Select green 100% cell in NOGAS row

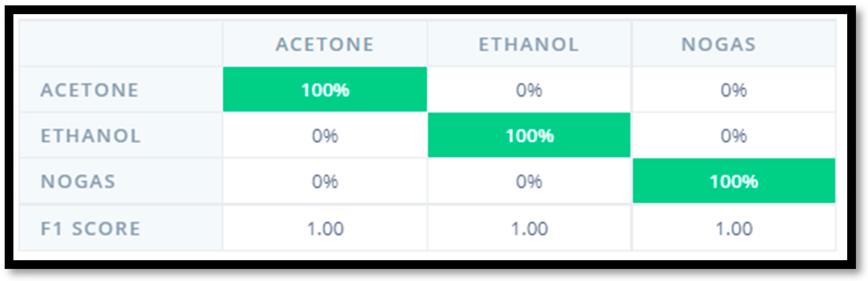(734, 181)
